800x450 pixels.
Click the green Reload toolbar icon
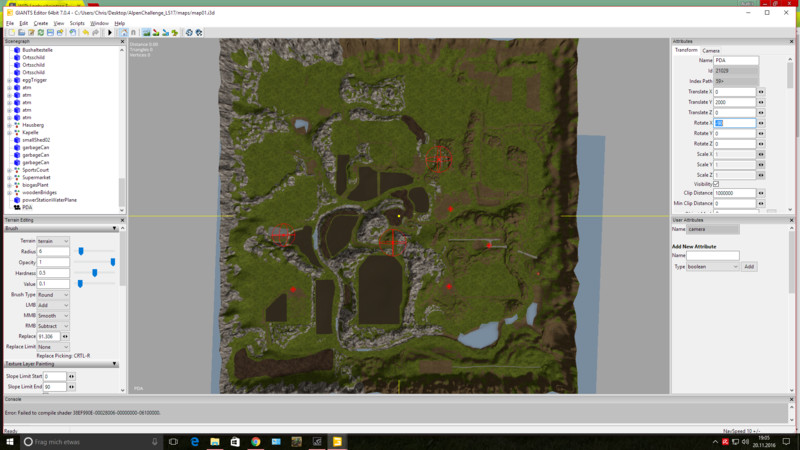click(x=41, y=33)
